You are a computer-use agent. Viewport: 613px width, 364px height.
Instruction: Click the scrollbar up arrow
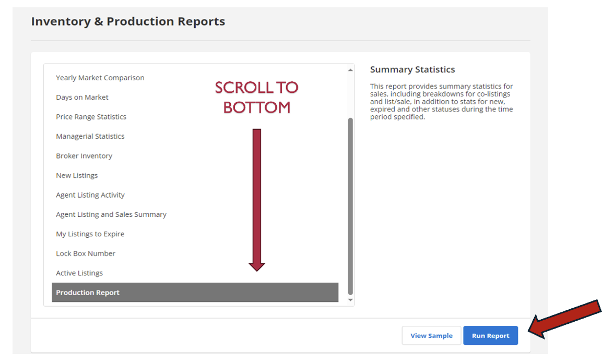[x=350, y=70]
